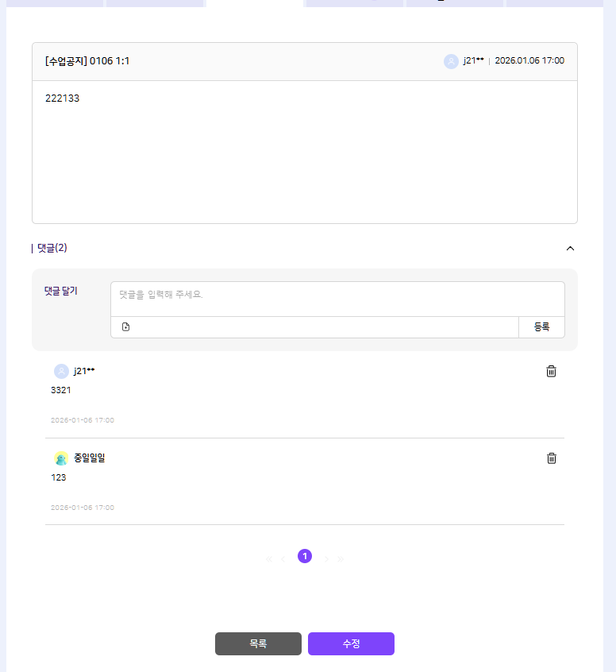
Task: Delete the 중일일일 comment with trash icon
Action: (x=552, y=458)
